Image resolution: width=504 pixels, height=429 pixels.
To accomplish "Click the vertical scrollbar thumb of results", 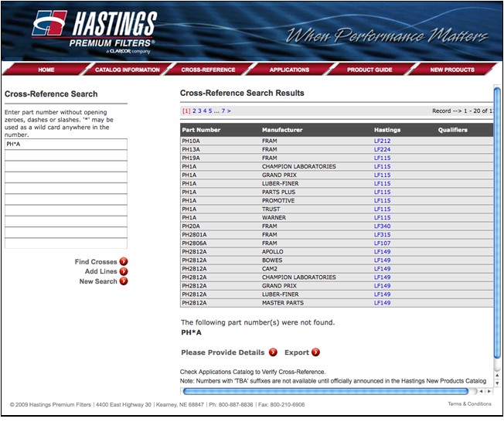I will click(497, 222).
